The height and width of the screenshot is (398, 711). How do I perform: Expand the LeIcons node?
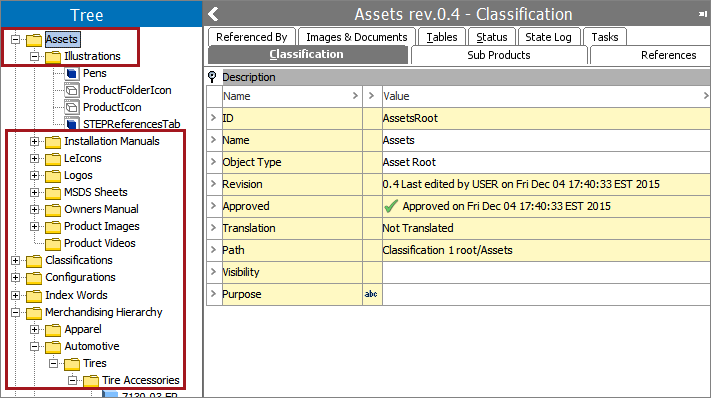point(34,158)
